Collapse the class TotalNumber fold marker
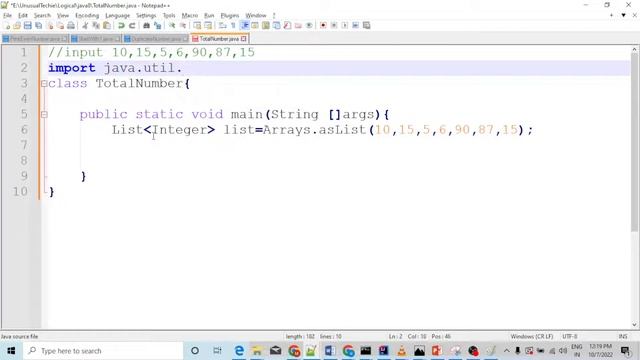 tap(44, 84)
